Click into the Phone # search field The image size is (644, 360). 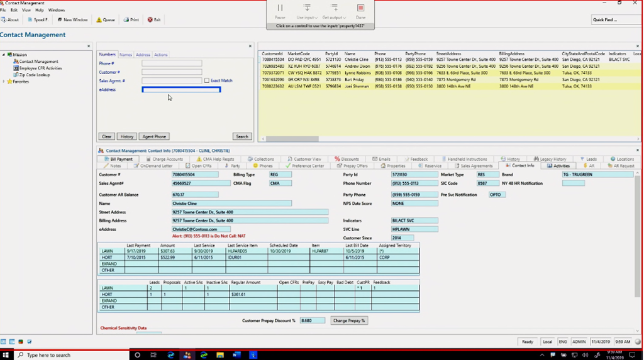tap(172, 63)
